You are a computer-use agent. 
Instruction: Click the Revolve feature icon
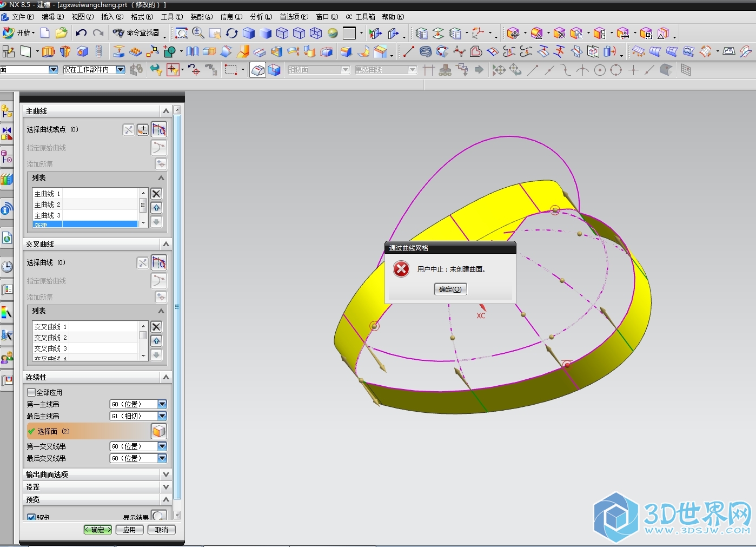(x=65, y=51)
